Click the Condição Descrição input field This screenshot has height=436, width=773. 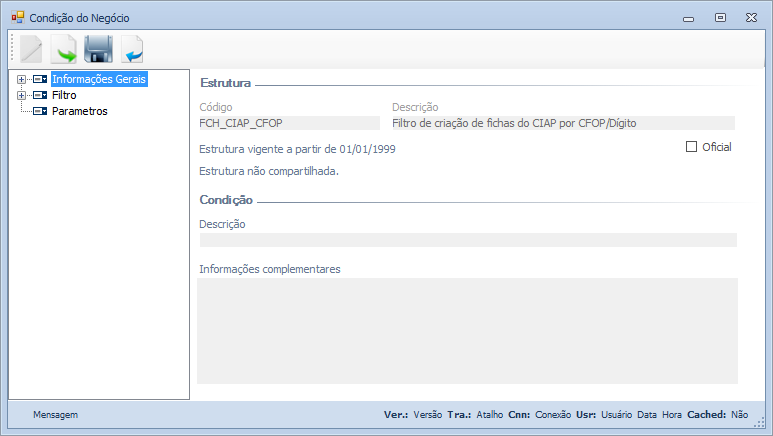(468, 240)
